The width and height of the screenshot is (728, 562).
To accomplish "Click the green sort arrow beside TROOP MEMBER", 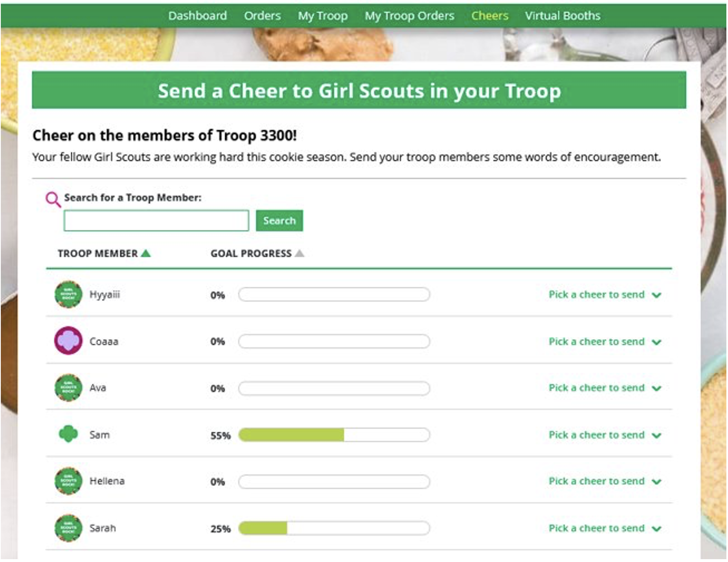I will (x=145, y=253).
